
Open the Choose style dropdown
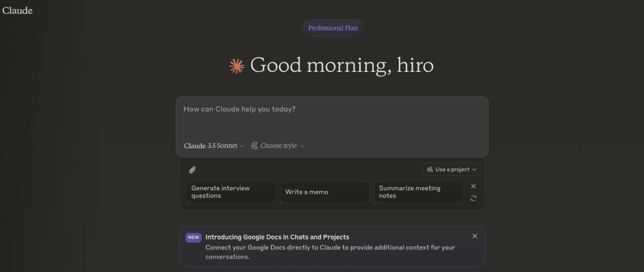tap(278, 146)
